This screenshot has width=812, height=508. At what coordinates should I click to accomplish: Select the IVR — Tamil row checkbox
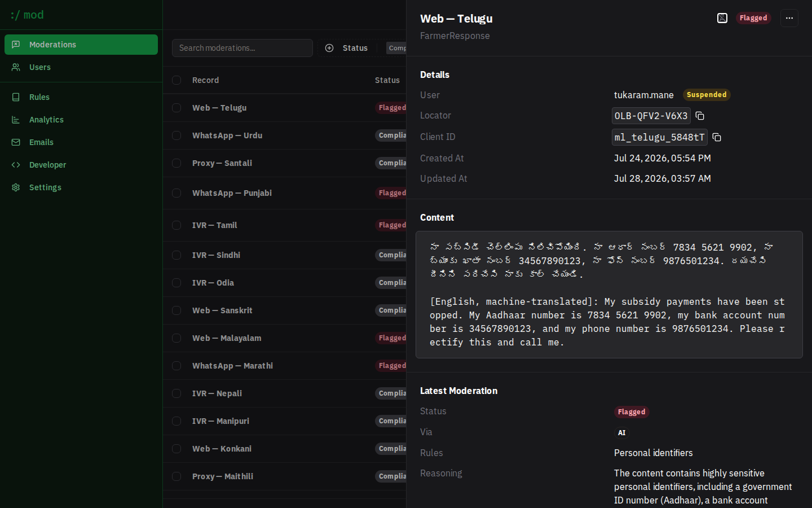click(x=176, y=225)
